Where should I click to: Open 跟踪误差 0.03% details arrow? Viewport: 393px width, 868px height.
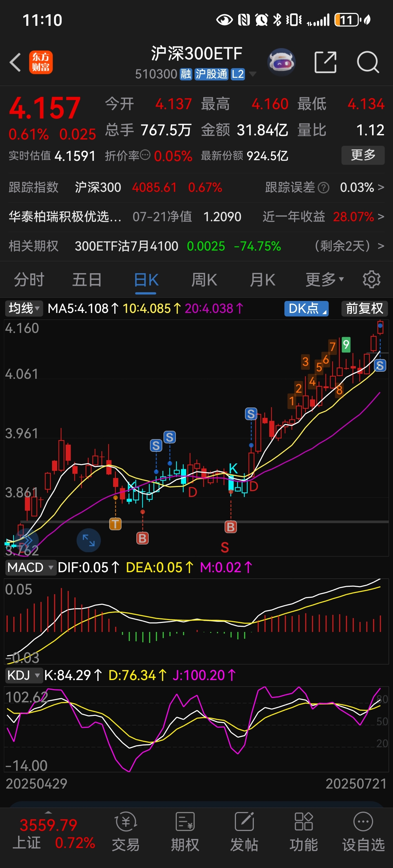(x=380, y=187)
